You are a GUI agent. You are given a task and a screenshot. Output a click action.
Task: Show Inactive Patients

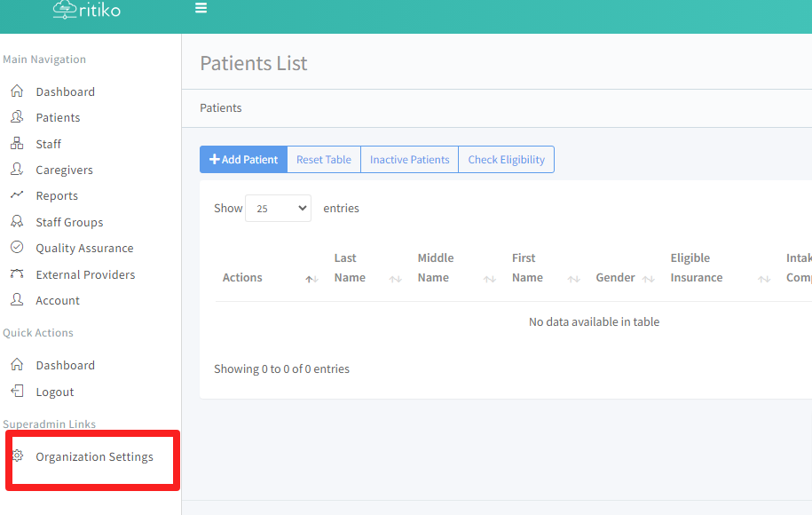pyautogui.click(x=409, y=160)
